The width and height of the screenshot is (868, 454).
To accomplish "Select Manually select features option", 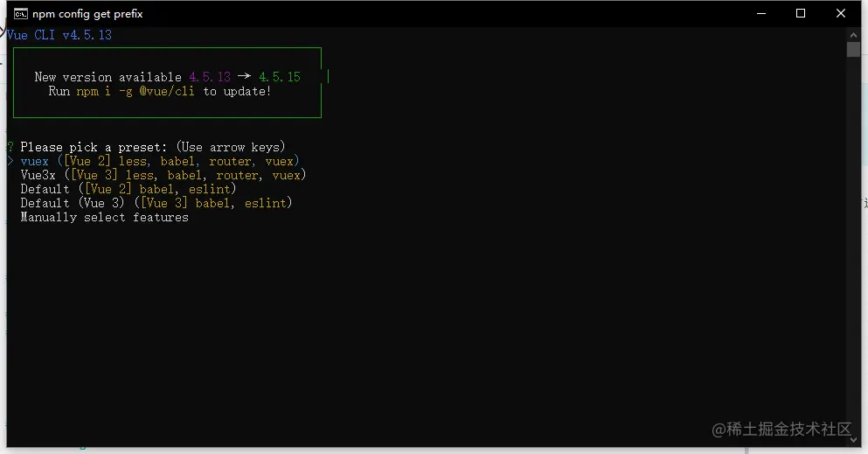I will click(105, 218).
